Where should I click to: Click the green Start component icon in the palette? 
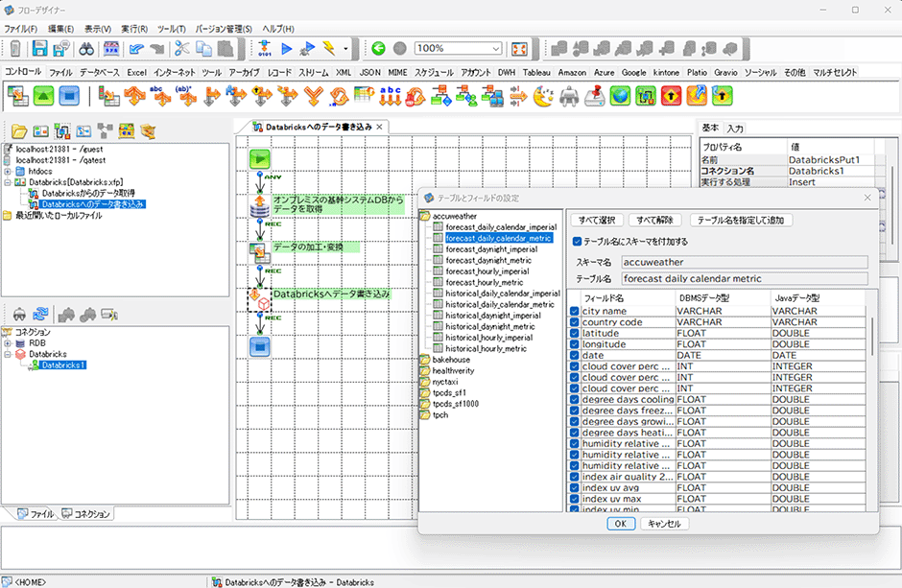click(x=43, y=96)
